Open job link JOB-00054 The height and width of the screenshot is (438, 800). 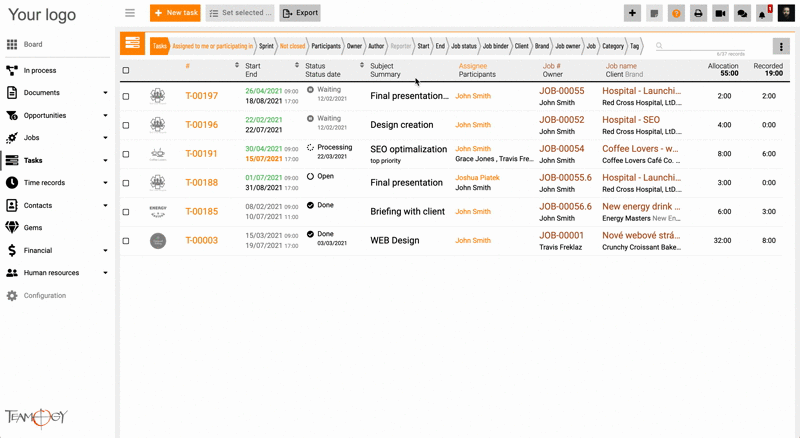(x=562, y=149)
